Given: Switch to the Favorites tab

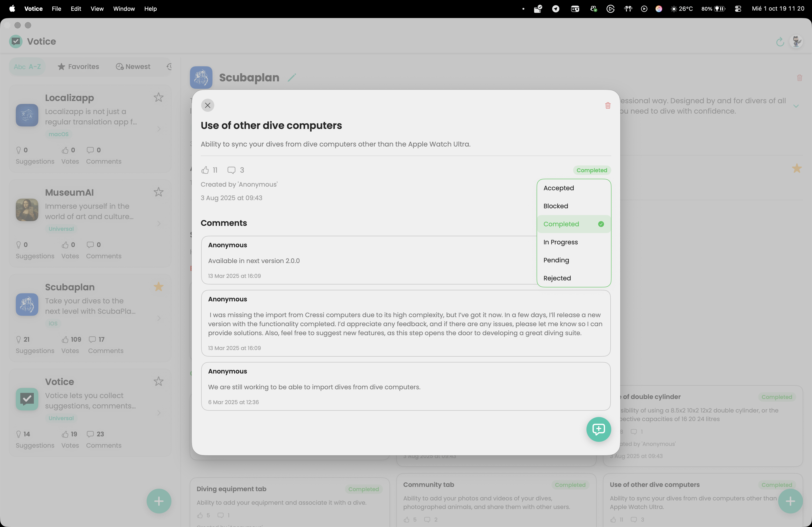Looking at the screenshot, I should click(78, 67).
